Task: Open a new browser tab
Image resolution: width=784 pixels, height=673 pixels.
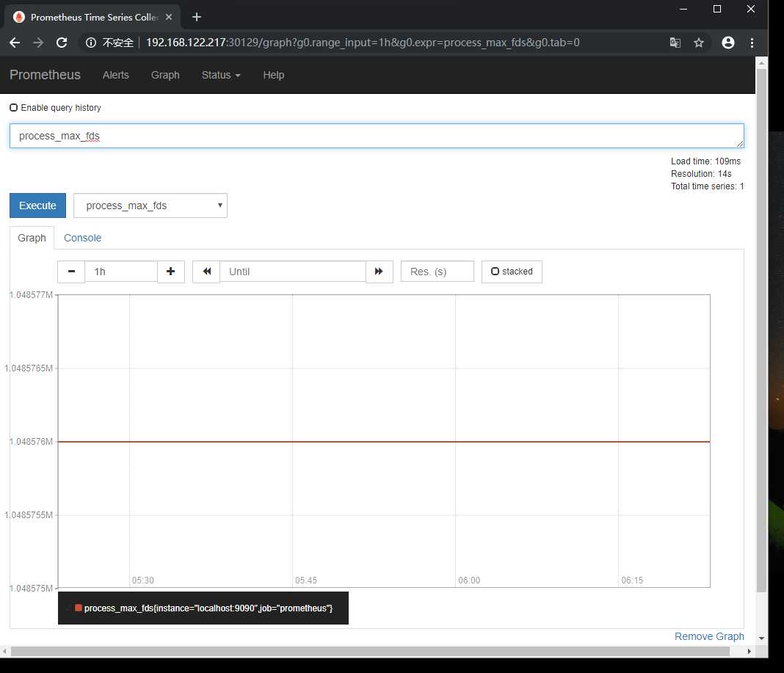Action: click(x=197, y=17)
